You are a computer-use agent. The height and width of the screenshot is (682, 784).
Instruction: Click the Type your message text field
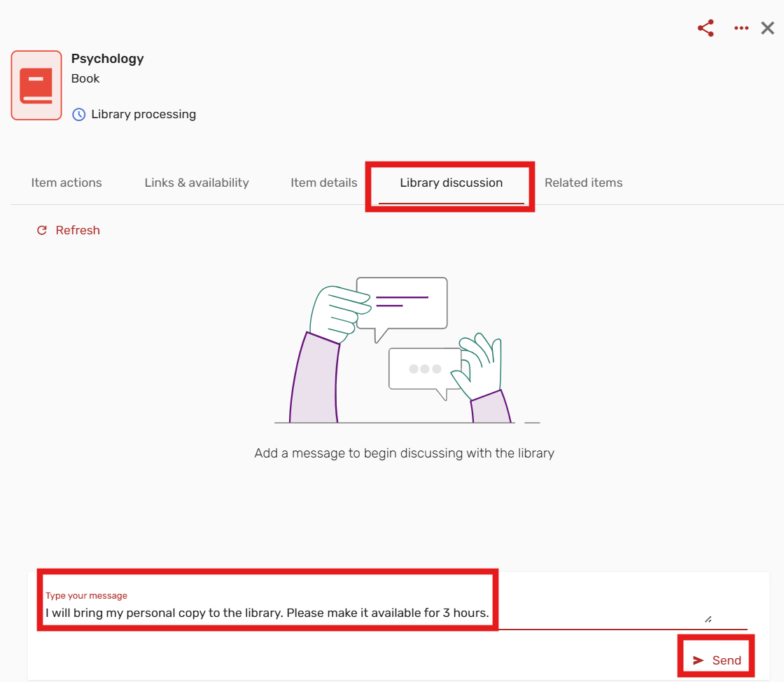395,613
